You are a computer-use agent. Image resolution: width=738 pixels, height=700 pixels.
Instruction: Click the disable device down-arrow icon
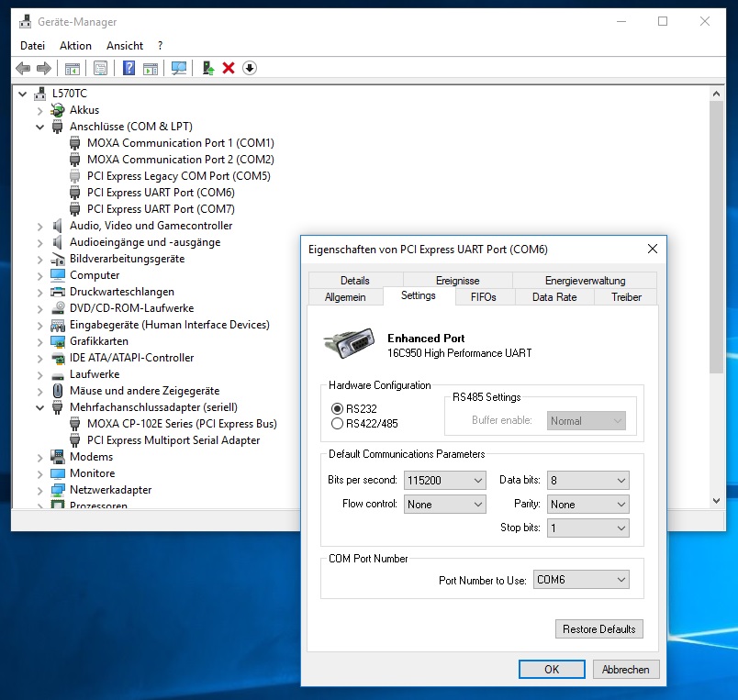(x=250, y=68)
